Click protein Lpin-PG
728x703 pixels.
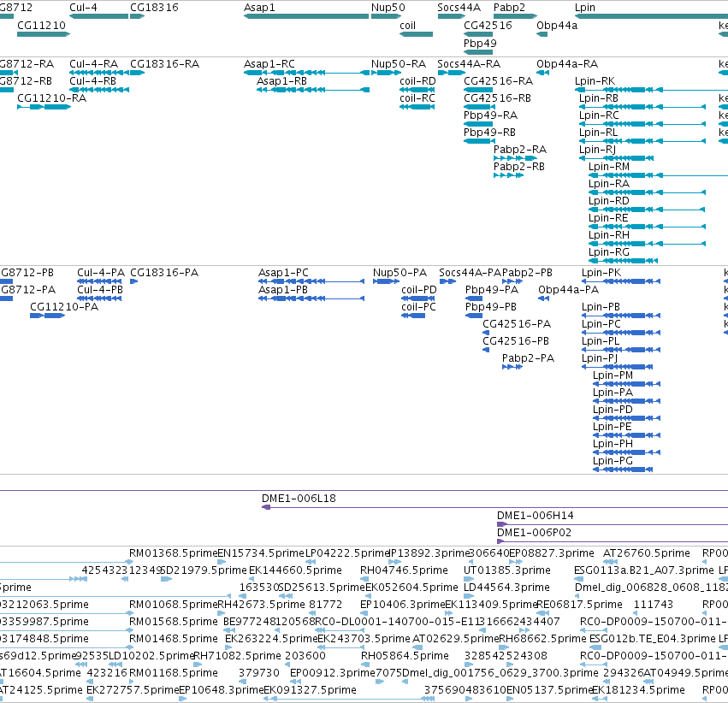623,470
